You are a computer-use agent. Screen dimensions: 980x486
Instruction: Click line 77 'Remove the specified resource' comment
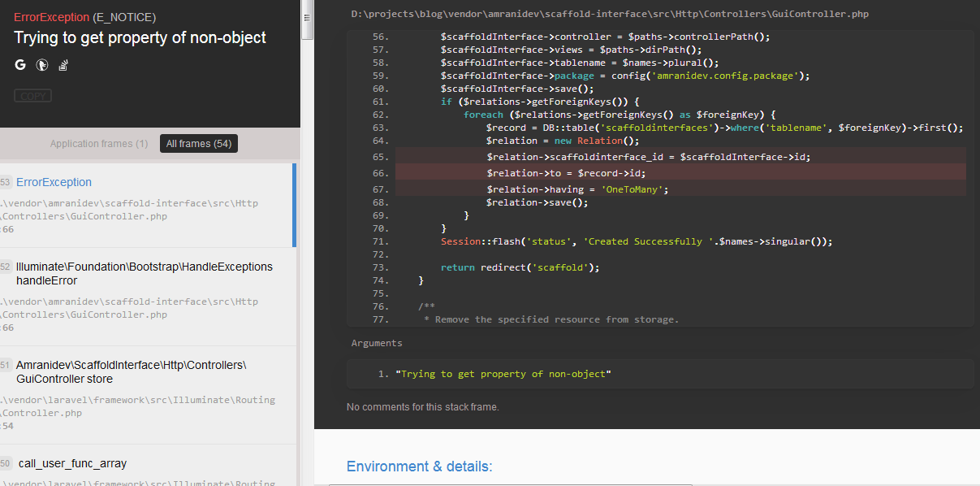[x=551, y=319]
